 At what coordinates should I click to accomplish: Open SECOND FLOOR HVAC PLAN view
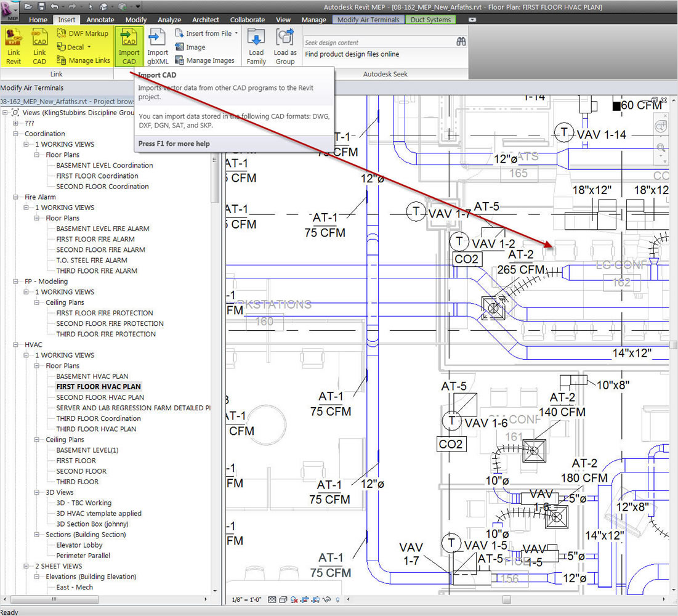tap(100, 397)
